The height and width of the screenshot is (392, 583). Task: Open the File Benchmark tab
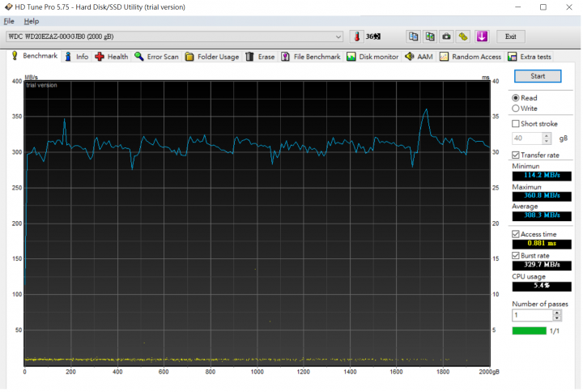pyautogui.click(x=311, y=57)
